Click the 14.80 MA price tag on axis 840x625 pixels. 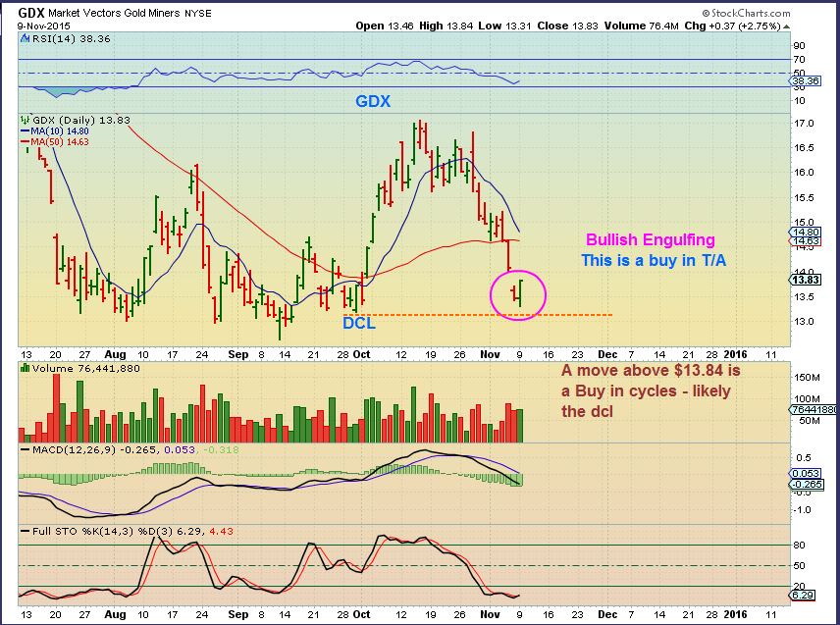(806, 232)
